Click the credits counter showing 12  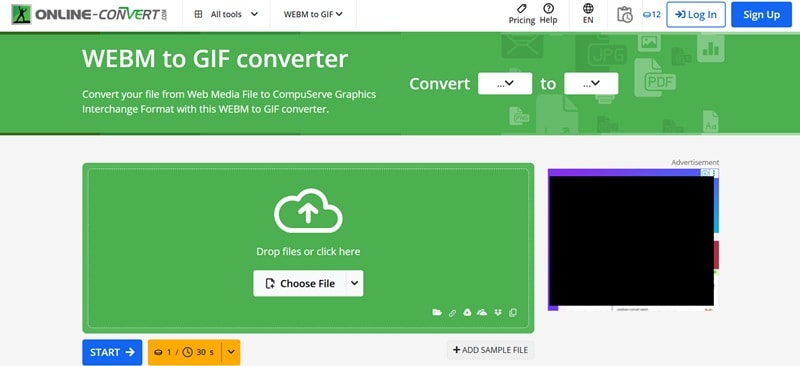click(x=652, y=14)
